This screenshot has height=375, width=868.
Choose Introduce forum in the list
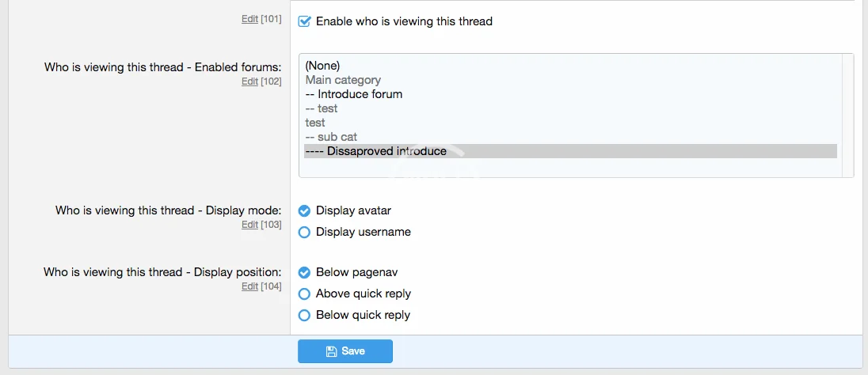point(354,94)
